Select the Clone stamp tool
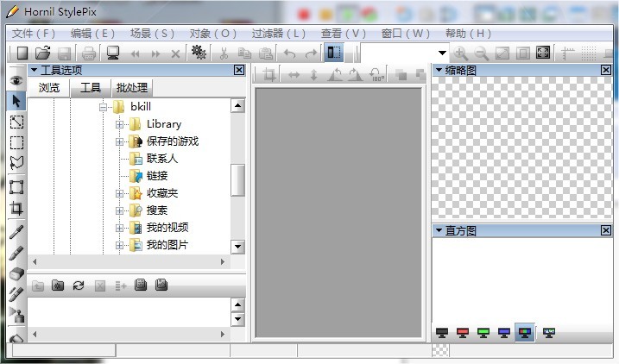619x364 pixels. coord(16,315)
